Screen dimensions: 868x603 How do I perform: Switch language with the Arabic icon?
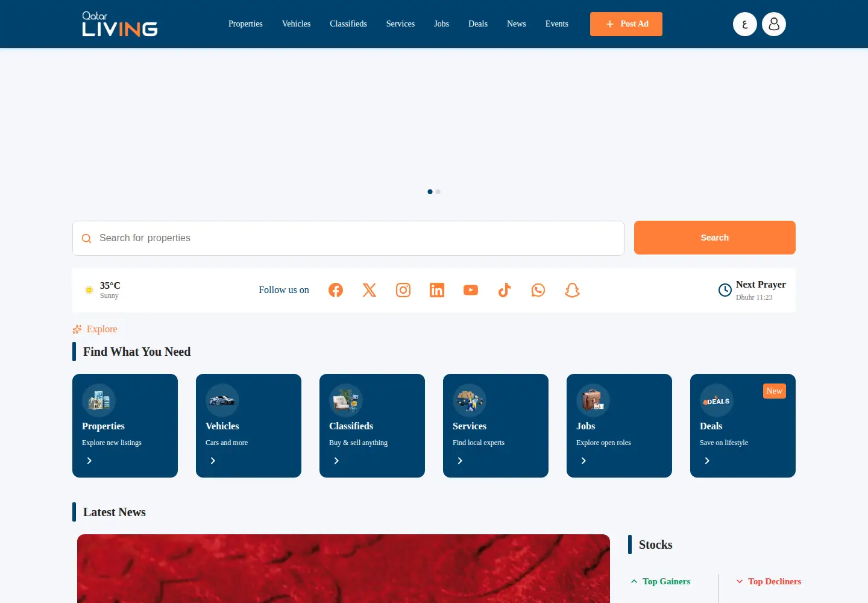(x=745, y=24)
